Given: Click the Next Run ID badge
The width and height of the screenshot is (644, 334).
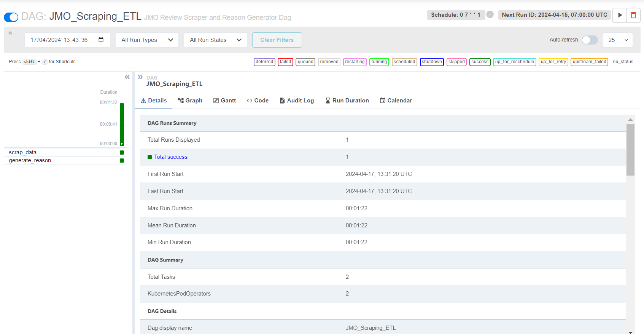Looking at the screenshot, I should (x=554, y=15).
